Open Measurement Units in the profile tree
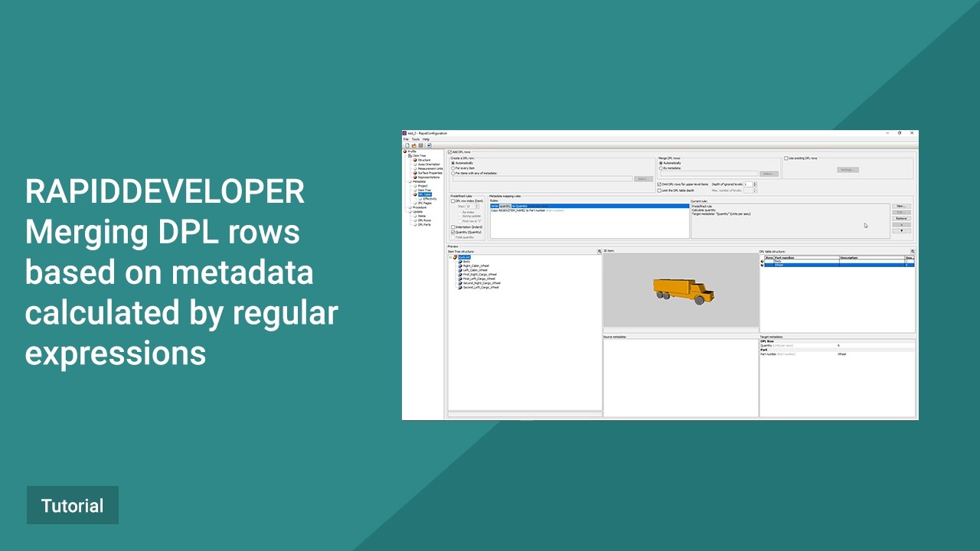Image resolution: width=980 pixels, height=551 pixels. 430,168
